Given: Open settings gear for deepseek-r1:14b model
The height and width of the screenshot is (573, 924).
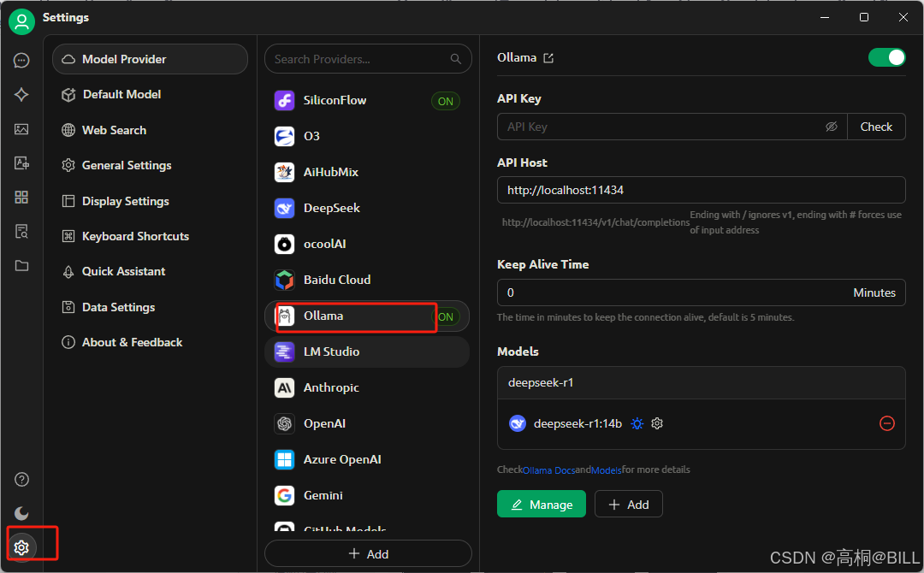Looking at the screenshot, I should point(657,423).
